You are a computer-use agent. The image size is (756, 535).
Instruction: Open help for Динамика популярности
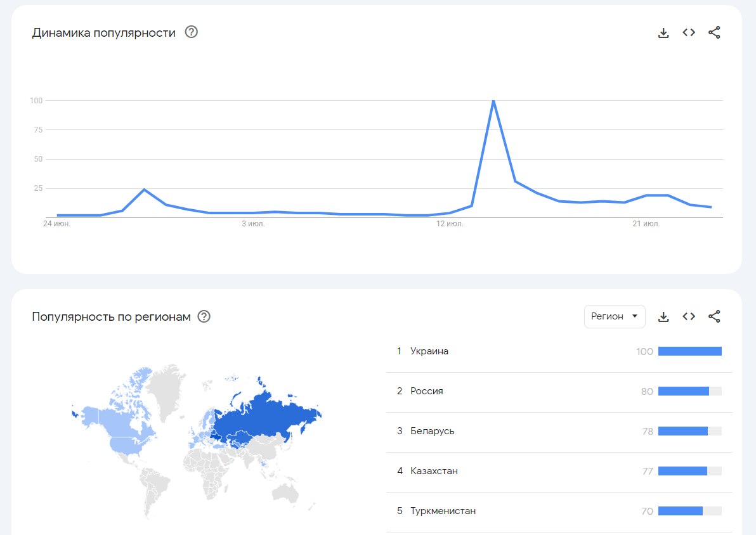tap(191, 32)
